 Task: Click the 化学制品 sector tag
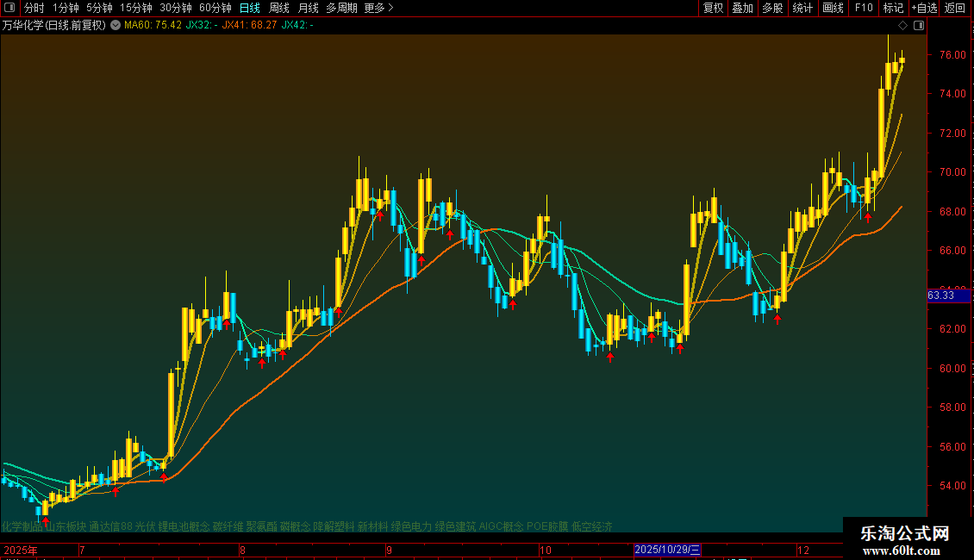click(22, 526)
